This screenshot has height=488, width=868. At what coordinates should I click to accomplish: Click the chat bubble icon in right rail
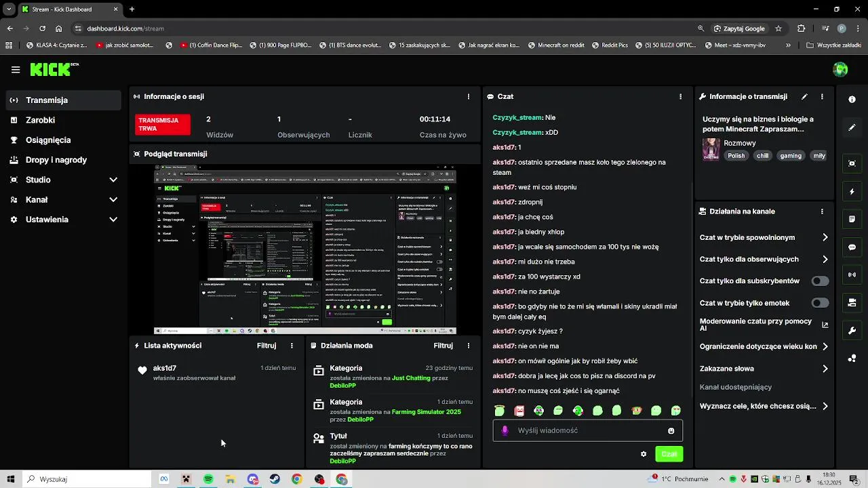coord(852,247)
